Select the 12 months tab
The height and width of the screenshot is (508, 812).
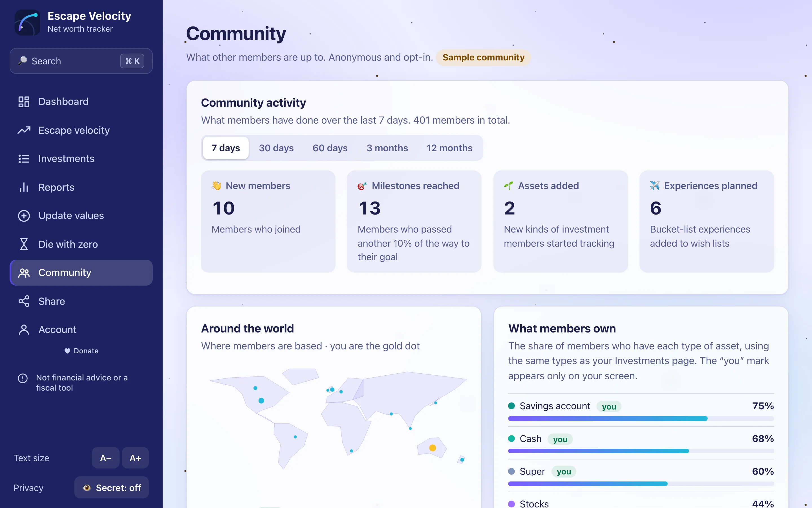450,148
